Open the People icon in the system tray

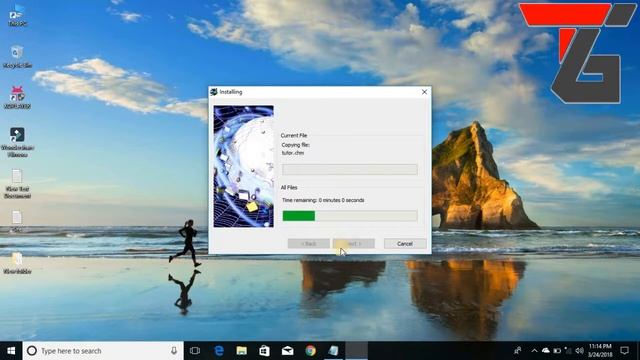coord(518,351)
